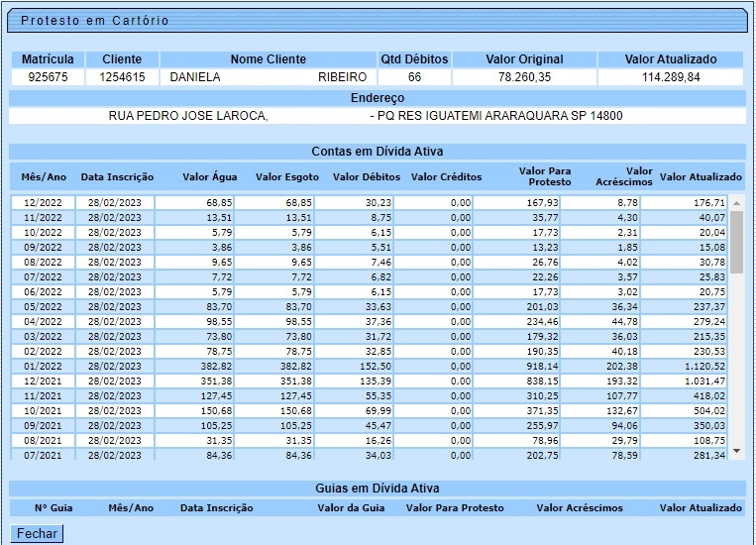Click the address field with RUA PEDRO JOSE LAROCA
This screenshot has width=756, height=545.
[x=377, y=116]
